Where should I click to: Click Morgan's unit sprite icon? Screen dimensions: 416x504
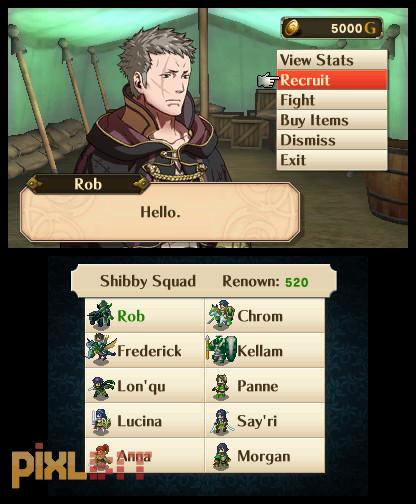(x=222, y=456)
